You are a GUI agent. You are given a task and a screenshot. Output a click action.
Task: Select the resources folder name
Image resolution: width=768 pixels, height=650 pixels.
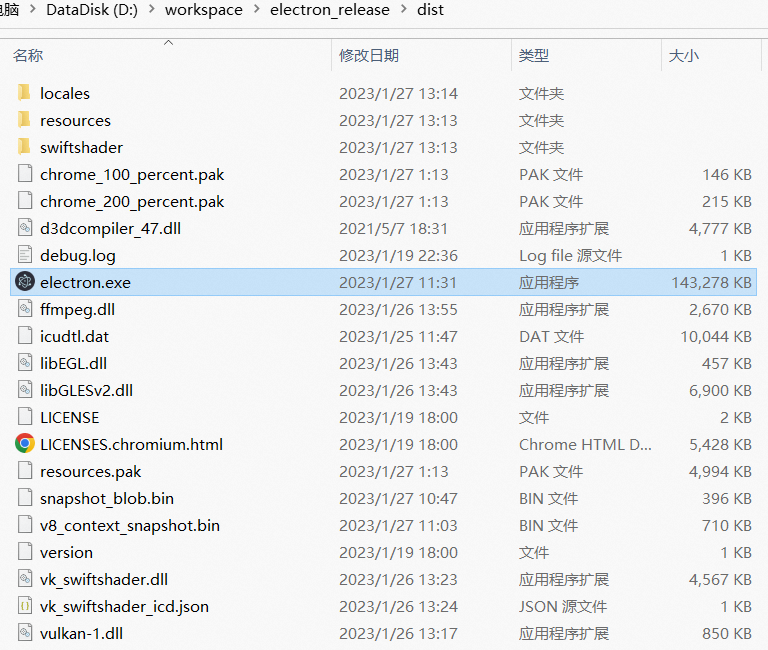point(75,120)
